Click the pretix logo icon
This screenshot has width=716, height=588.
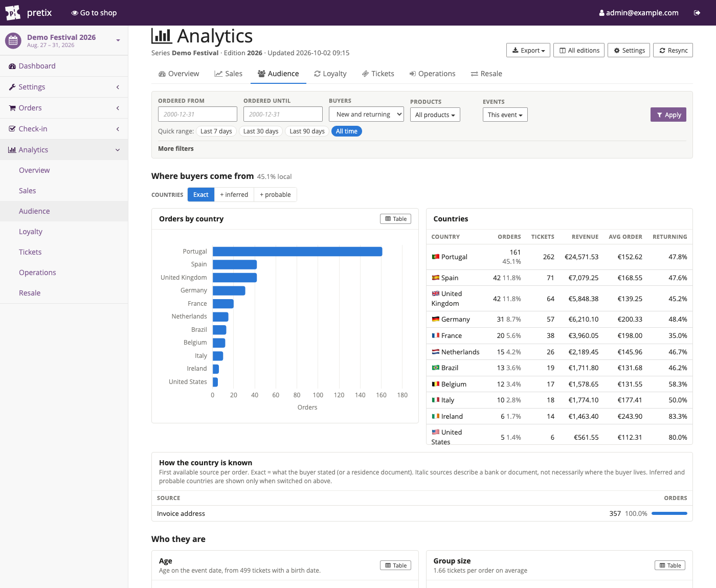pos(13,12)
